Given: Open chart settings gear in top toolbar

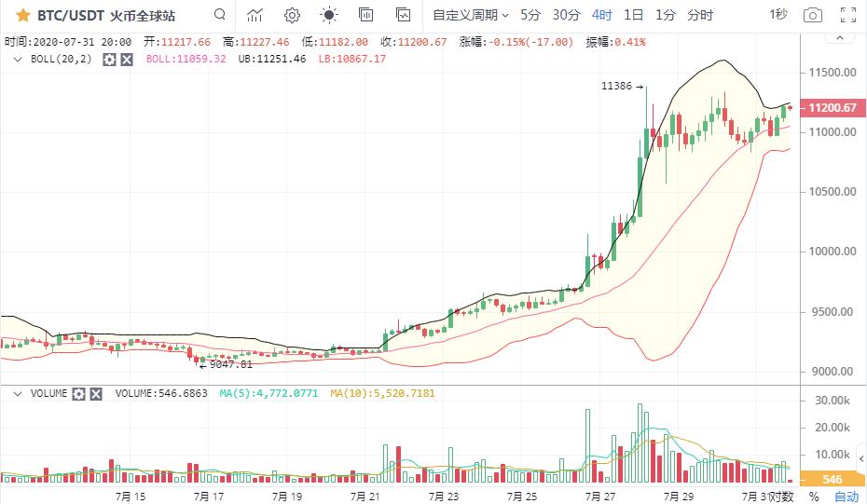Looking at the screenshot, I should 292,15.
